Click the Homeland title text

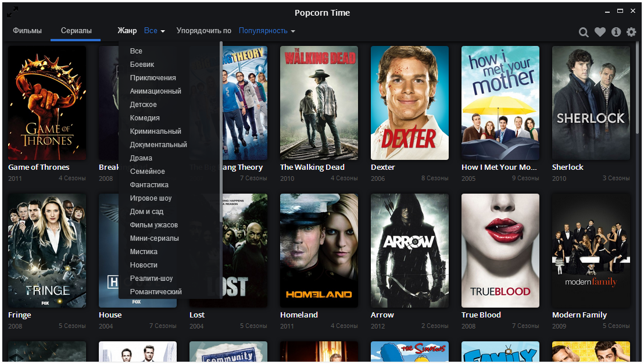click(x=299, y=315)
